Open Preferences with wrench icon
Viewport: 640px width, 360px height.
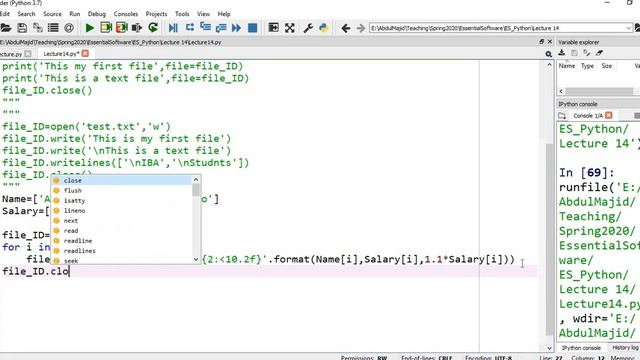[308, 28]
